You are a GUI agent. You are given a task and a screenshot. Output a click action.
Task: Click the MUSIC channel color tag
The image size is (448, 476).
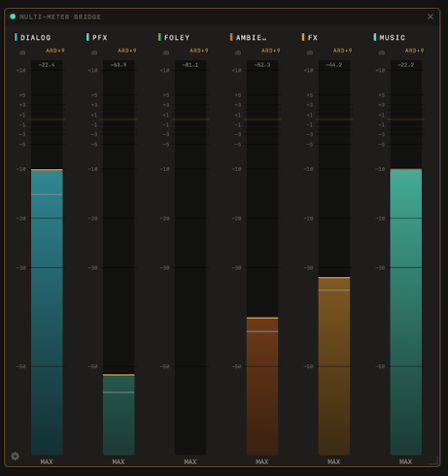(x=375, y=37)
